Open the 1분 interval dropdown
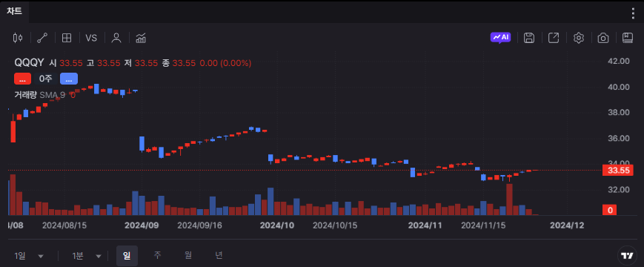This screenshot has height=267, width=644. (87, 256)
